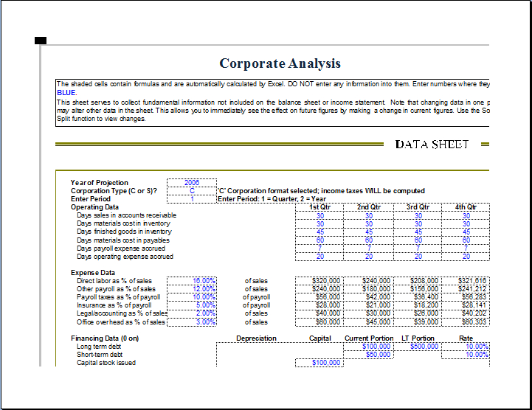
Task: Select the Legal/accounting 2.00% cell
Action: point(192,313)
